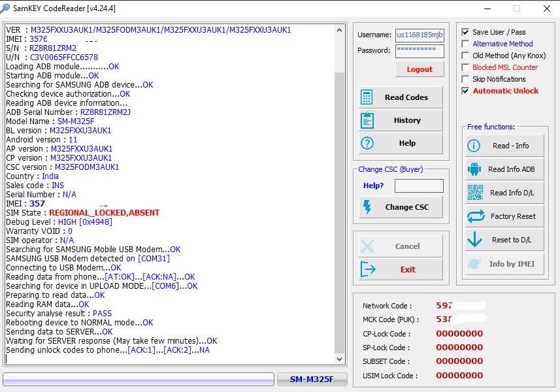Click the 'Debug Level : HIGH [0x4948]' line
The image size is (560, 392).
point(59,222)
